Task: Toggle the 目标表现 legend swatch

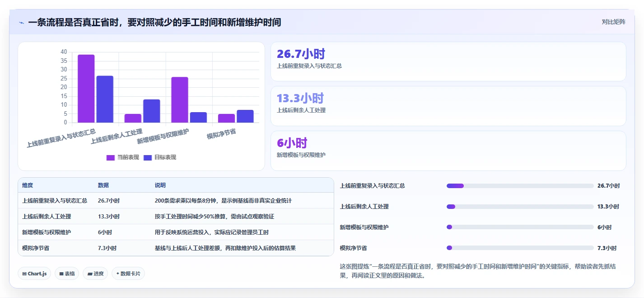Action: (148, 157)
